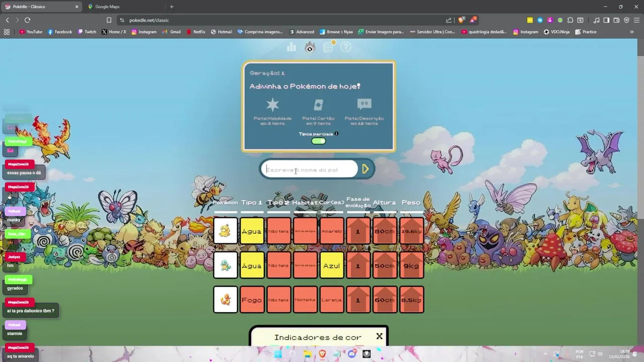Submit guess with the arrow button
The width and height of the screenshot is (644, 362).
pos(366,169)
